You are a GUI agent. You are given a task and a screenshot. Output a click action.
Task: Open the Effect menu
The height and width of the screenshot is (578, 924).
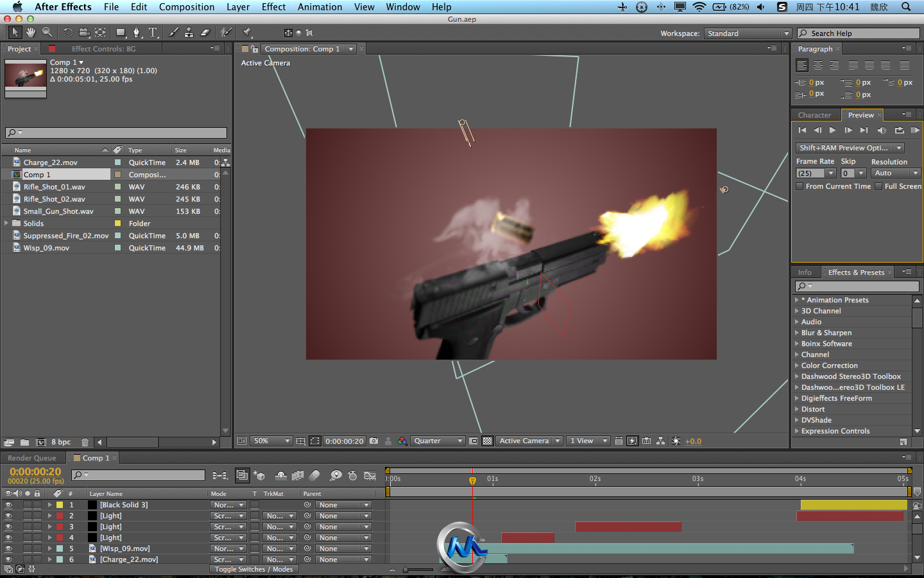pos(273,7)
